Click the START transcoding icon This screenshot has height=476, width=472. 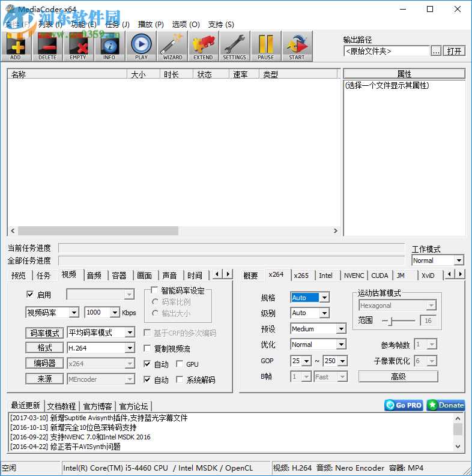click(297, 46)
